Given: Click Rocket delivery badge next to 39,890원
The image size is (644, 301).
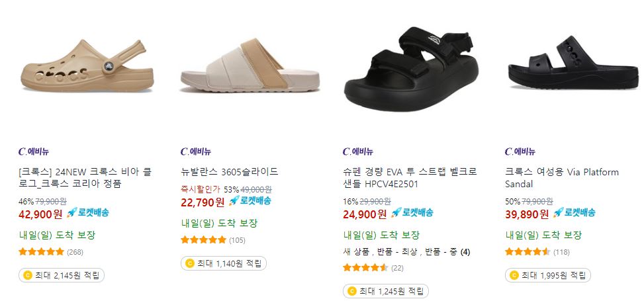Looking at the screenshot, I should pos(575,213).
